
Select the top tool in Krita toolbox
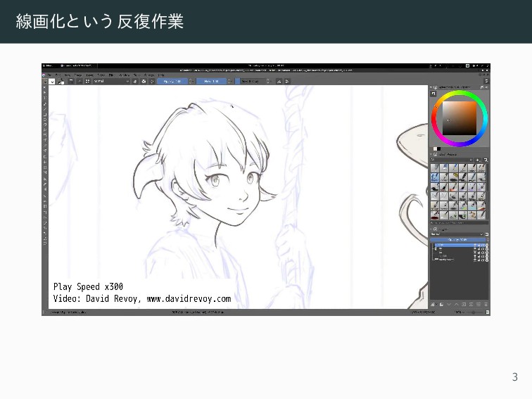tap(45, 87)
